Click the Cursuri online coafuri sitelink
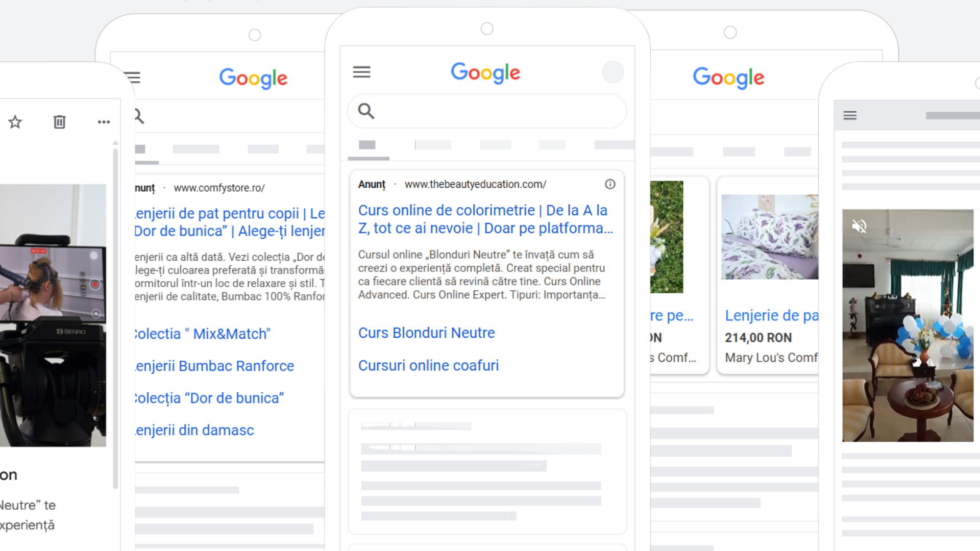 coord(428,365)
